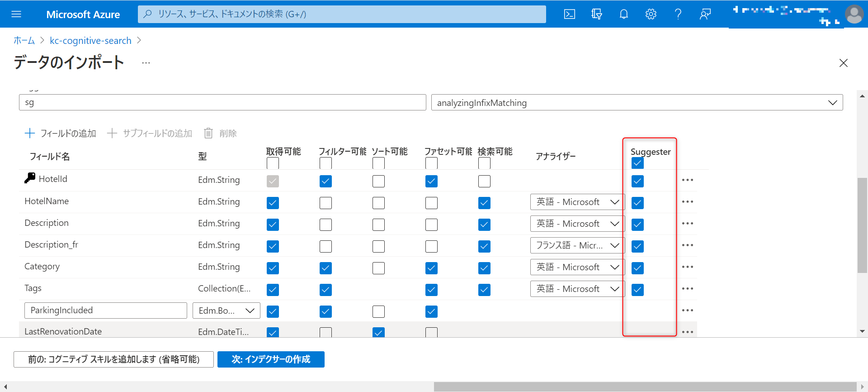Screen dimensions: 868x392
Task: Open the analyzer dropdown for Tags
Action: [577, 289]
